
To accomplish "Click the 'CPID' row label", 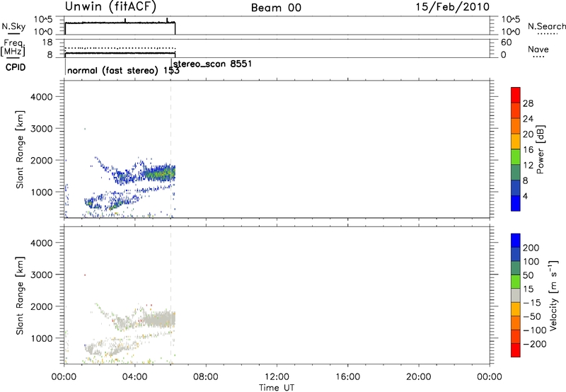I will [x=16, y=67].
